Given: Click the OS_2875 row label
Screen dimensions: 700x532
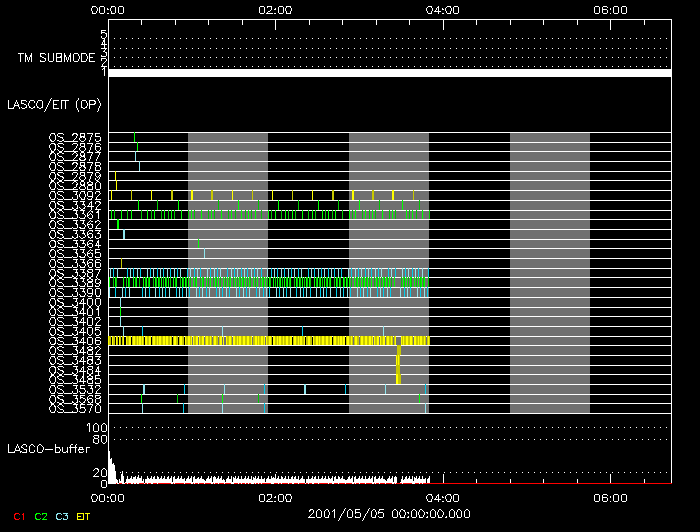Looking at the screenshot, I should [75, 137].
